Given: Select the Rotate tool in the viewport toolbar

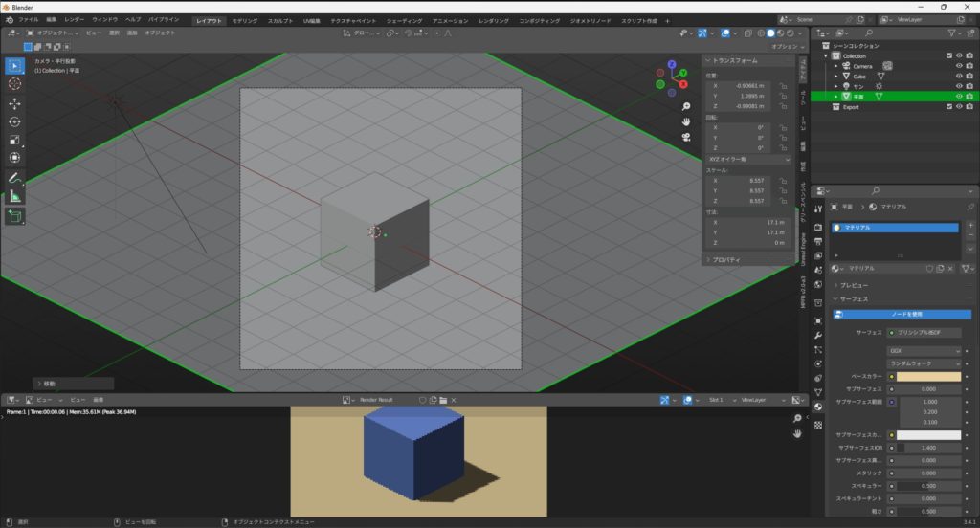Looking at the screenshot, I should point(15,121).
